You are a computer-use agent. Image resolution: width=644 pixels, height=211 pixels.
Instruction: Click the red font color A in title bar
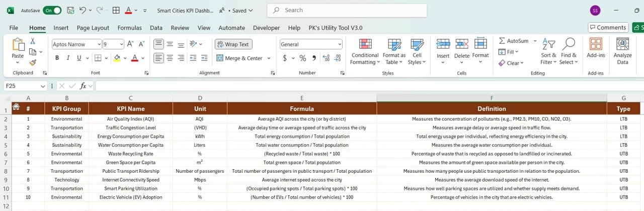tap(128, 10)
